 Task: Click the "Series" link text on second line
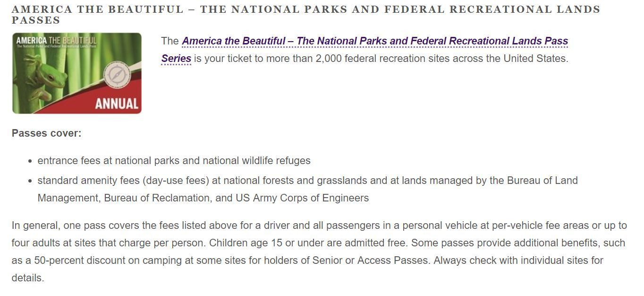point(176,59)
